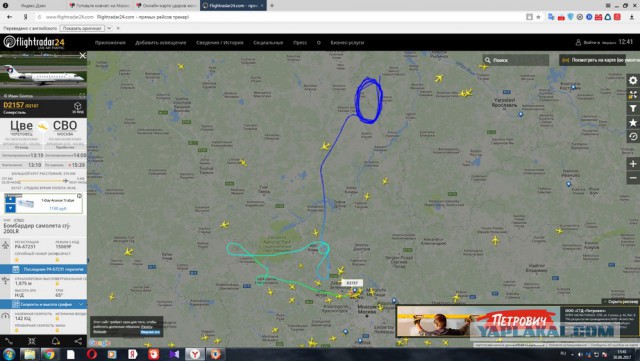
Task: Click the Yaroslavl city label on map
Action: coord(504,103)
